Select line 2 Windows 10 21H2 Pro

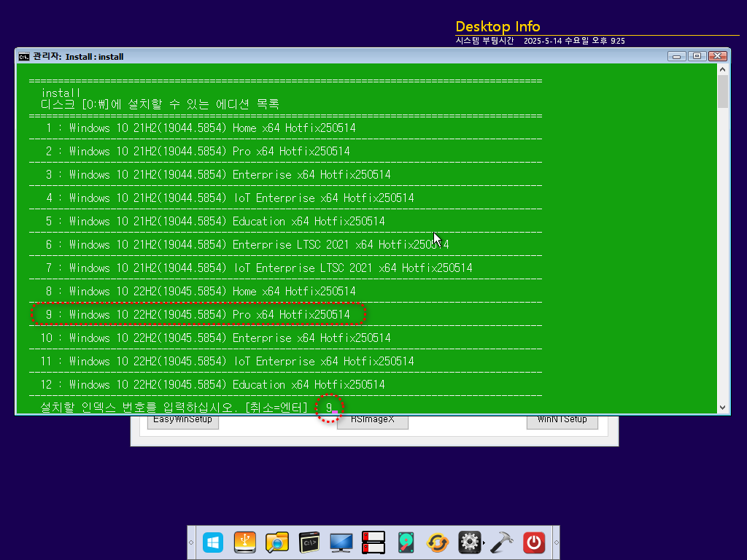click(x=198, y=152)
